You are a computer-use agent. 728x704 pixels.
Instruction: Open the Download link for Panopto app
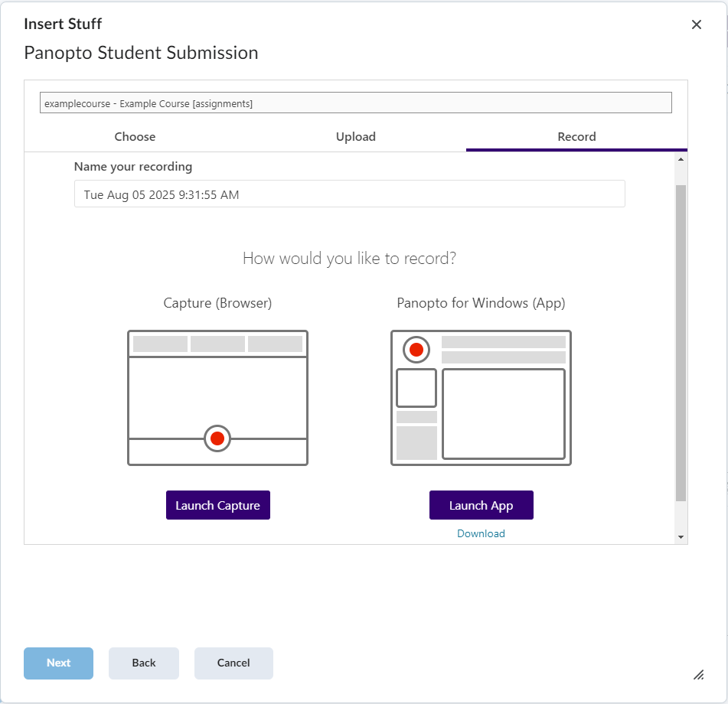(481, 533)
